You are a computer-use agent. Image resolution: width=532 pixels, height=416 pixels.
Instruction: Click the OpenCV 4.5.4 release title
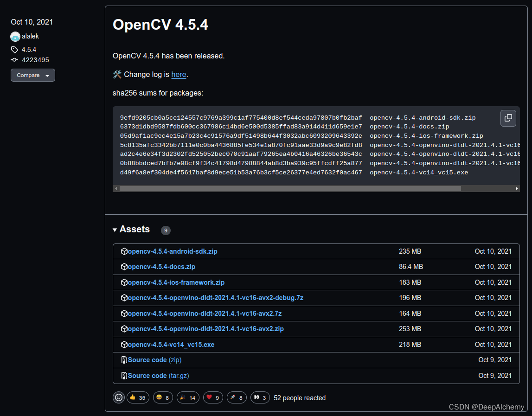tap(160, 25)
